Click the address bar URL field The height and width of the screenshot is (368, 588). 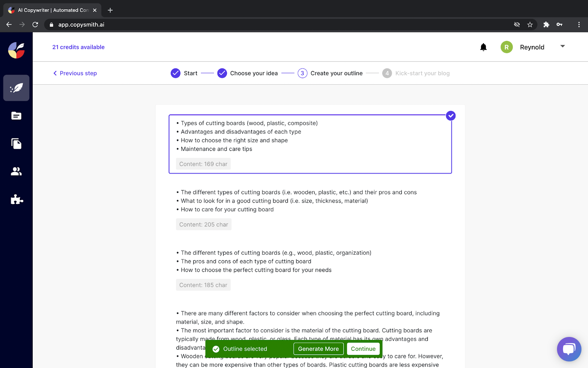point(279,25)
